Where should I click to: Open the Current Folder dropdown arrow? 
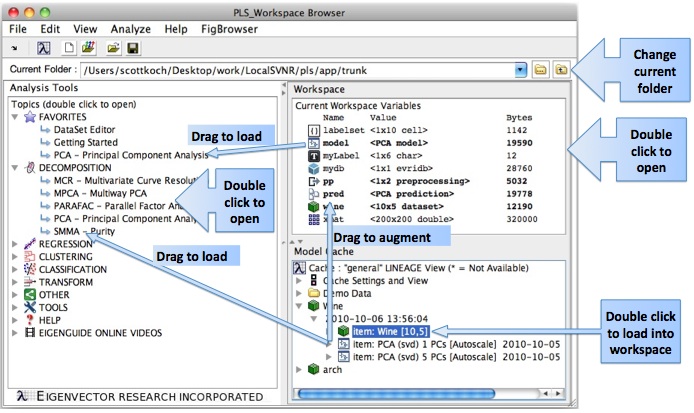click(x=520, y=70)
